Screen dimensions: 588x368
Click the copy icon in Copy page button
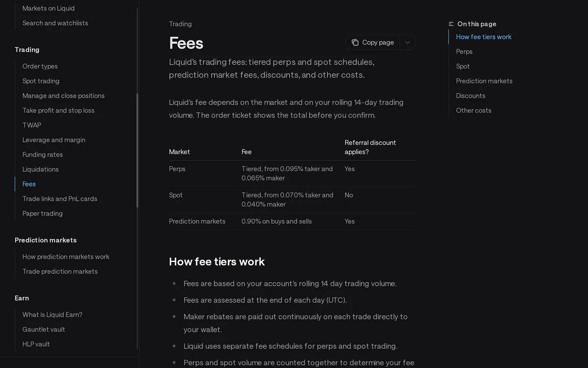[355, 43]
